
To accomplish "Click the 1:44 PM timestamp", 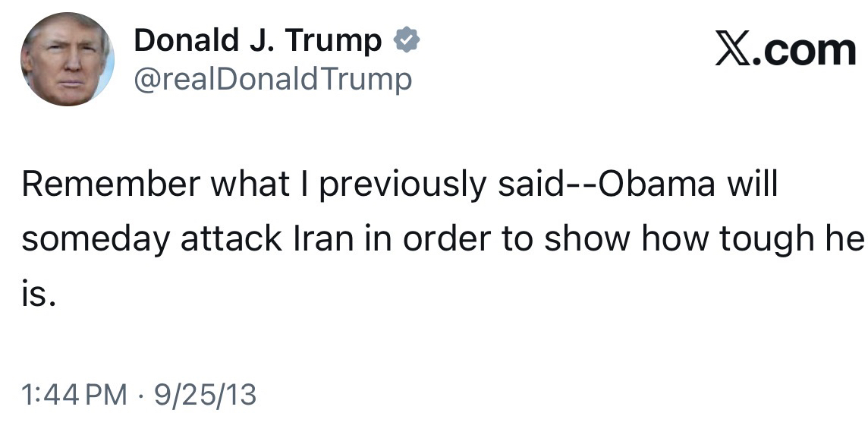I will (x=74, y=396).
